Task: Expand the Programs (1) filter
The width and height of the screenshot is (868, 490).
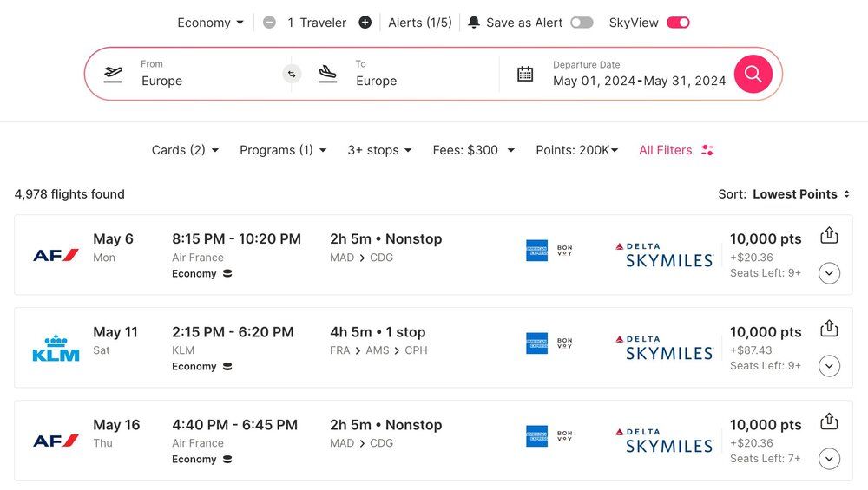Action: (x=283, y=150)
